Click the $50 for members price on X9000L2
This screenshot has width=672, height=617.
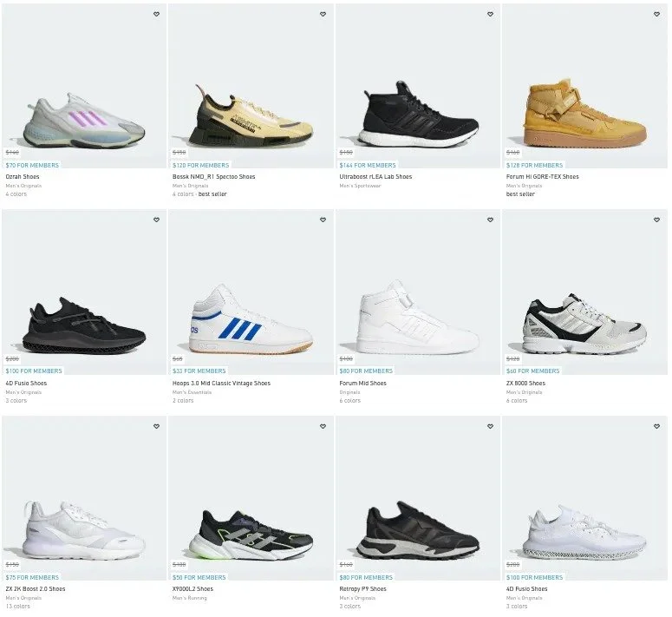199,578
